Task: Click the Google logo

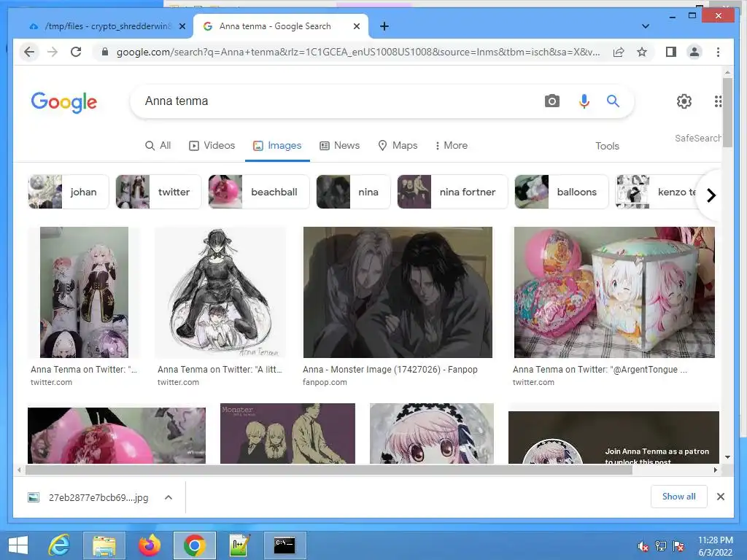Action: coord(64,102)
